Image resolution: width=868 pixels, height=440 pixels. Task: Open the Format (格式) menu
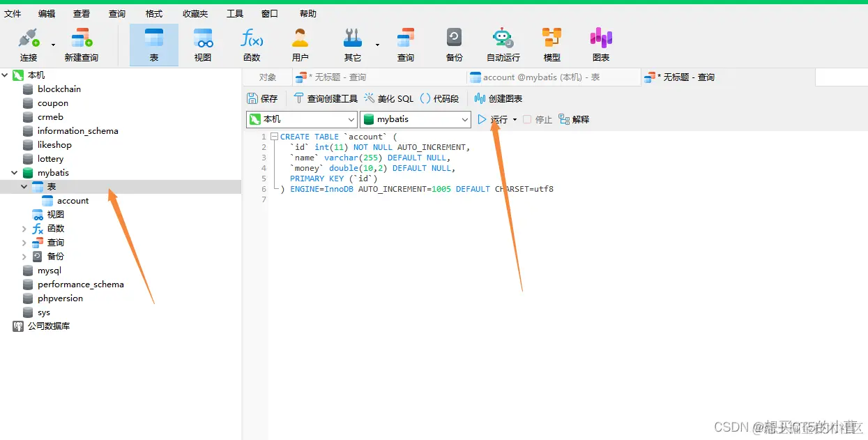pyautogui.click(x=154, y=13)
